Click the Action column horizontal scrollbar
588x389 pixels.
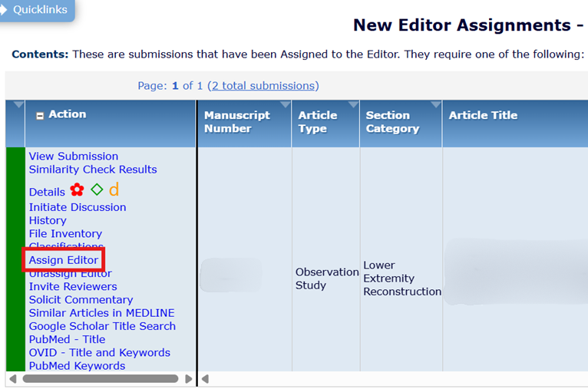[100, 379]
